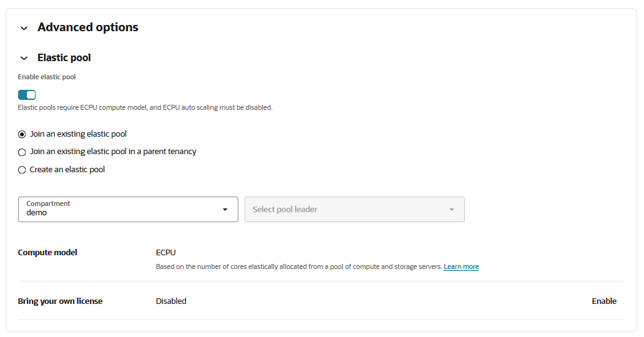Screen dimensions: 644x337
Task: Click the ECPU compute model value
Action: click(x=166, y=253)
